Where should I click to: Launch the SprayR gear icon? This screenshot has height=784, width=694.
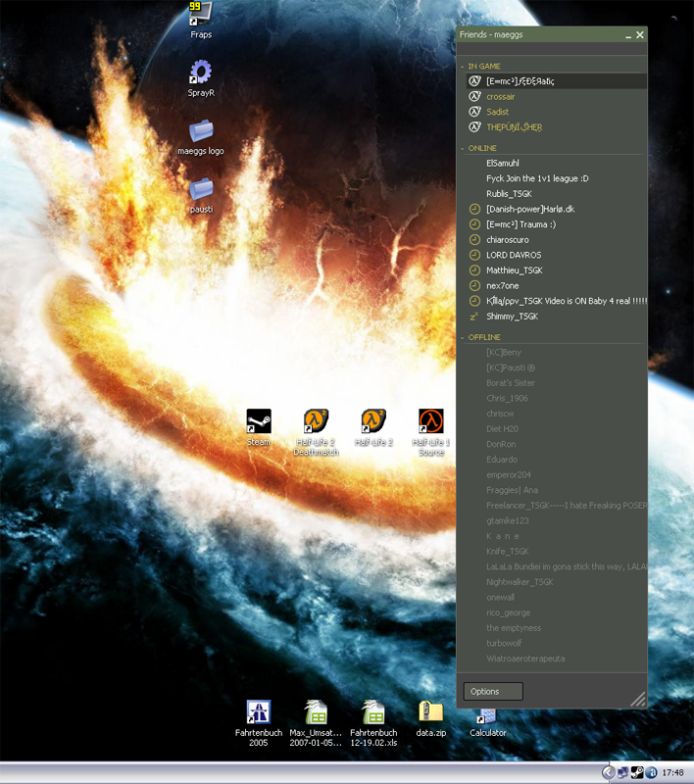click(201, 72)
